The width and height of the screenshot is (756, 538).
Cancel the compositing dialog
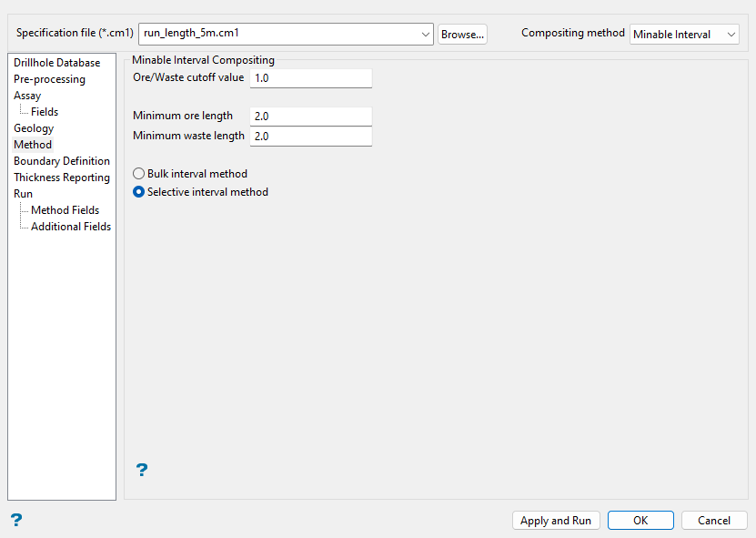click(x=714, y=521)
